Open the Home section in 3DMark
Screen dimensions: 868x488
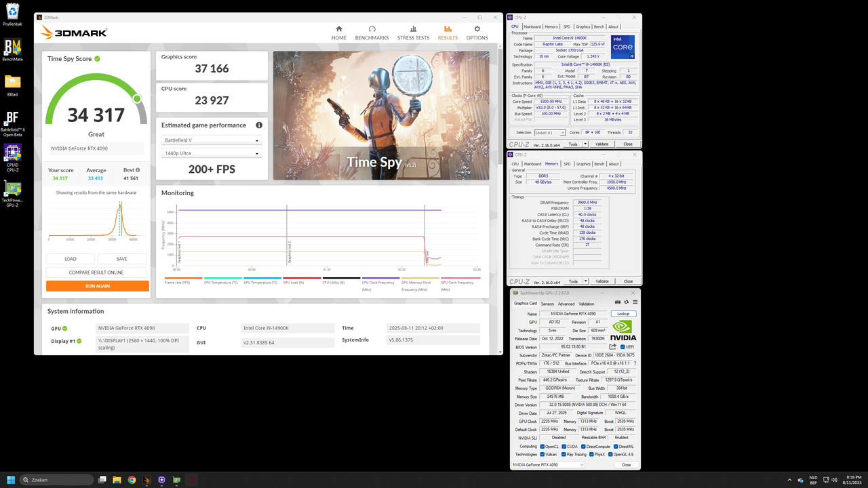pos(339,33)
